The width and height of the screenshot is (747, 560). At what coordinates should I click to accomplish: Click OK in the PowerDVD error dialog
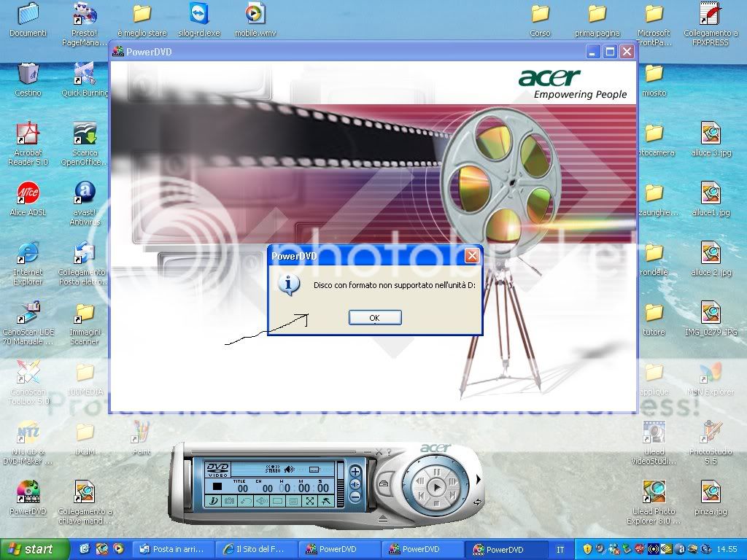click(374, 318)
